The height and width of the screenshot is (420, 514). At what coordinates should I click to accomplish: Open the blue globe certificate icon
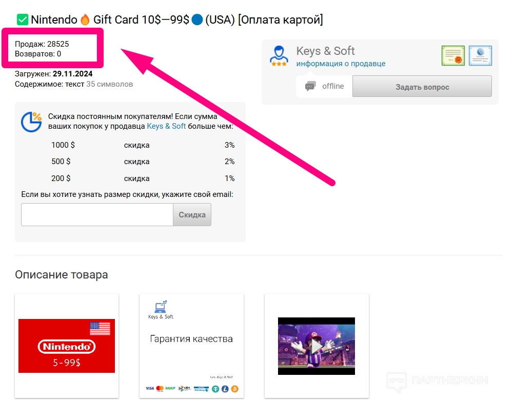click(x=480, y=56)
